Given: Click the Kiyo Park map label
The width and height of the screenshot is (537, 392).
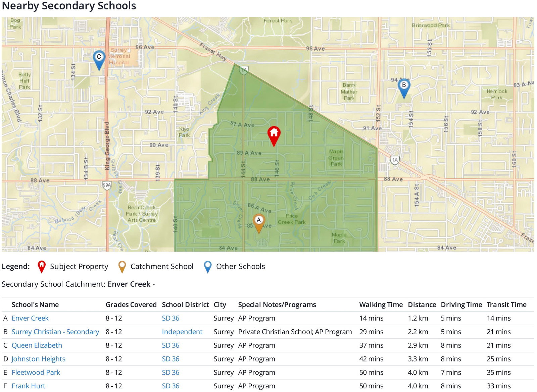Looking at the screenshot, I should [184, 132].
